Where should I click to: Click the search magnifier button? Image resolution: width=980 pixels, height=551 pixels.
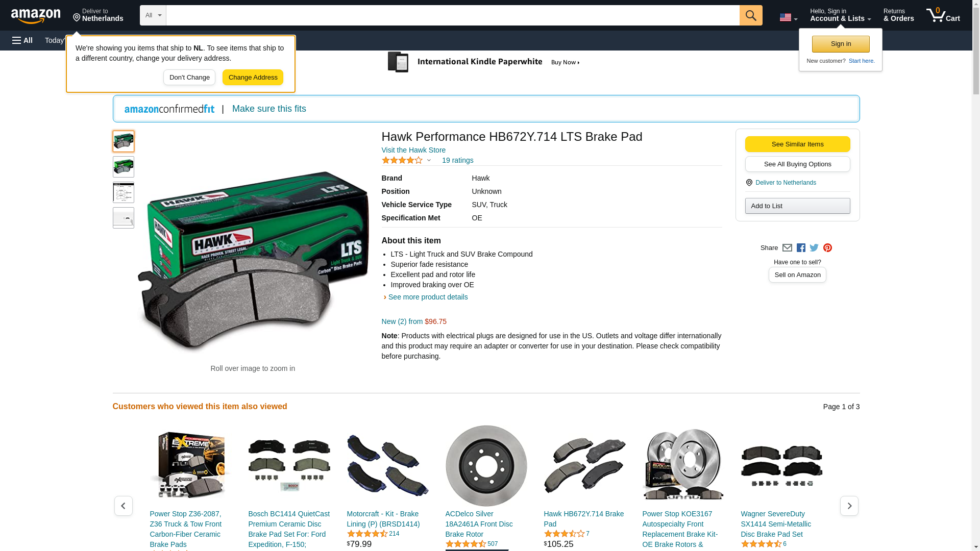[750, 15]
